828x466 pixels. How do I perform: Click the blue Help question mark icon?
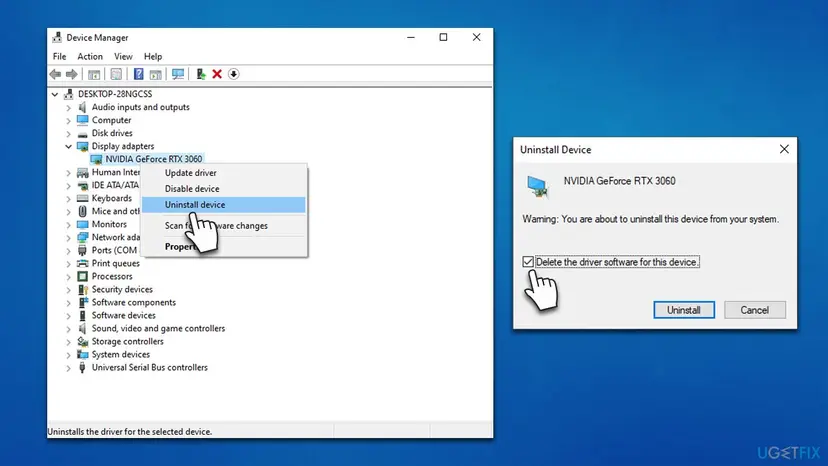point(138,74)
